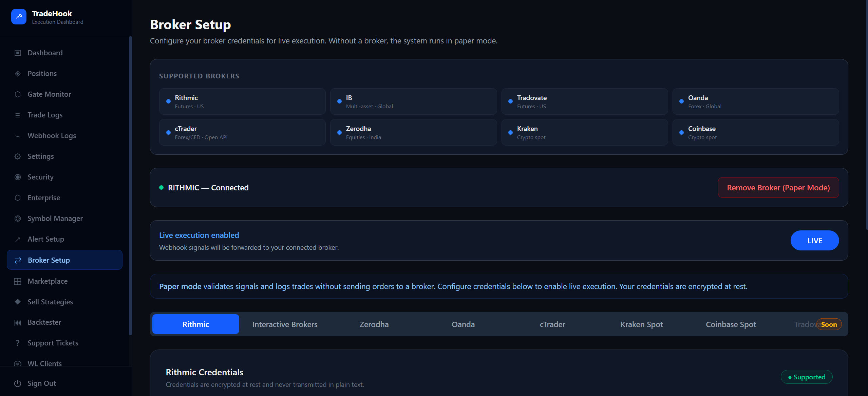
Task: Click the Dashboard sidebar icon
Action: point(18,53)
